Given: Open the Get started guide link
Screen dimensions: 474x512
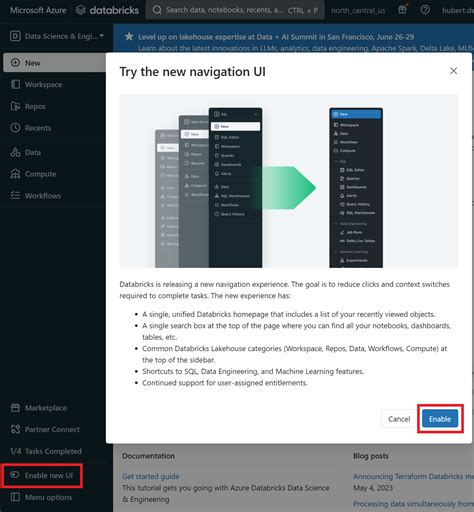Looking at the screenshot, I should (151, 476).
